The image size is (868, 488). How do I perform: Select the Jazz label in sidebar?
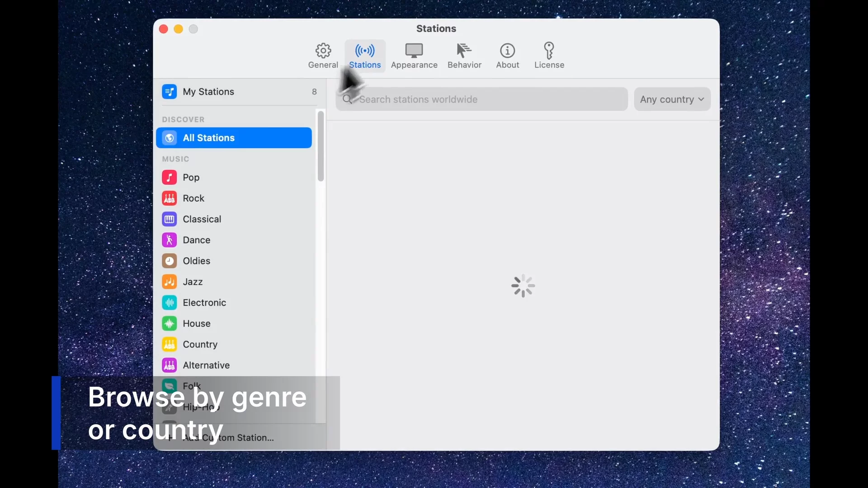point(193,282)
